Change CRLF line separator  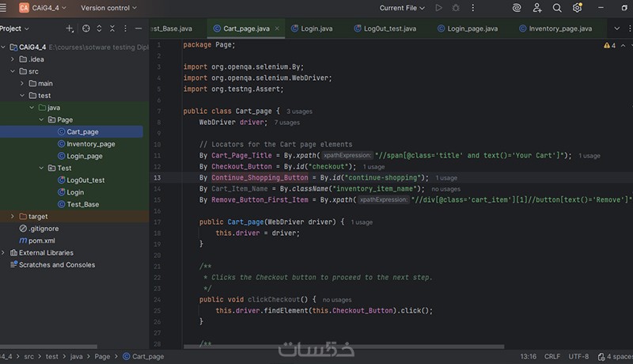(552, 357)
